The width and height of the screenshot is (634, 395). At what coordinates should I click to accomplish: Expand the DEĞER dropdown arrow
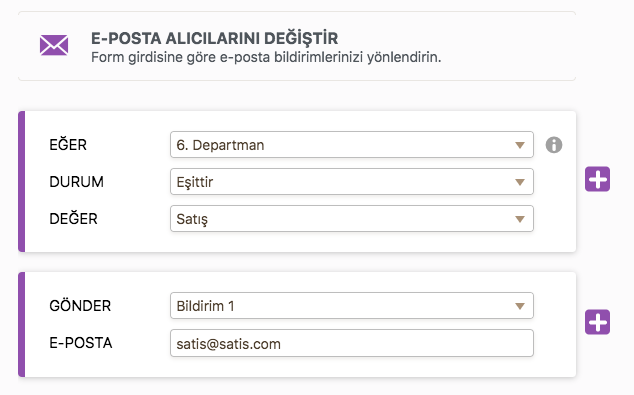[520, 219]
